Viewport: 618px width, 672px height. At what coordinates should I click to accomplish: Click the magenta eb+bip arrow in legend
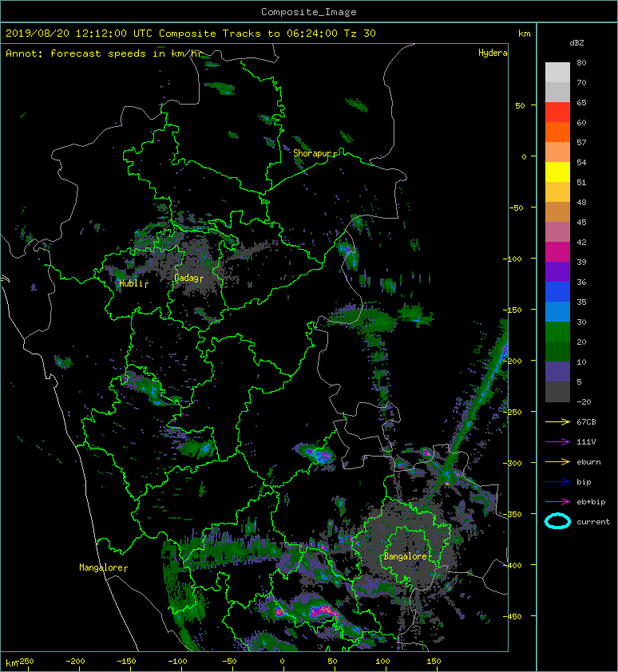click(x=557, y=501)
